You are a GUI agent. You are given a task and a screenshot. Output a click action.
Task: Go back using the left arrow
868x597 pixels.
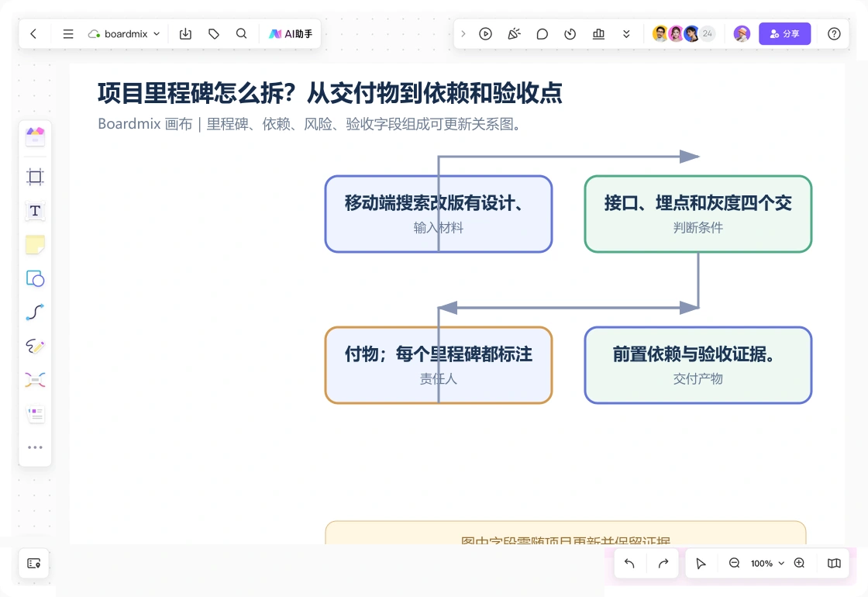(x=33, y=34)
